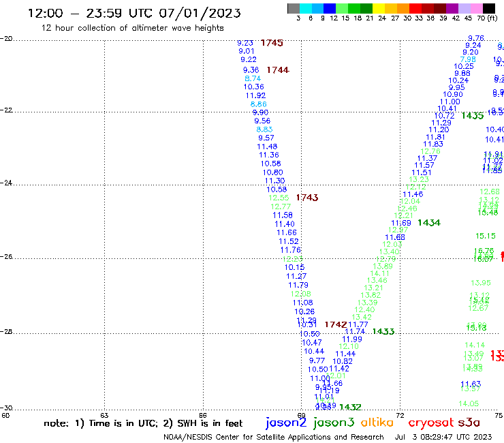Screen dimensions: 504x443
Task: Click the green value 12.08
Action: click(300, 294)
